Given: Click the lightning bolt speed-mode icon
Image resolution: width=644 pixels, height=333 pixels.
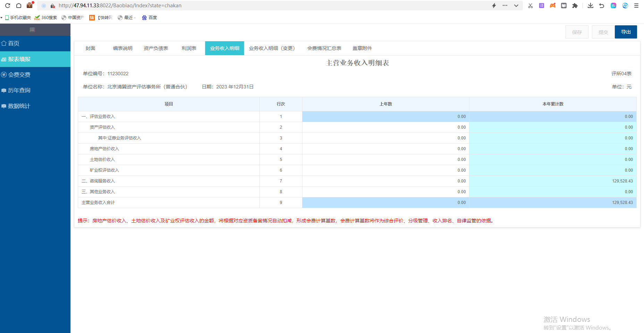Looking at the screenshot, I should (494, 6).
